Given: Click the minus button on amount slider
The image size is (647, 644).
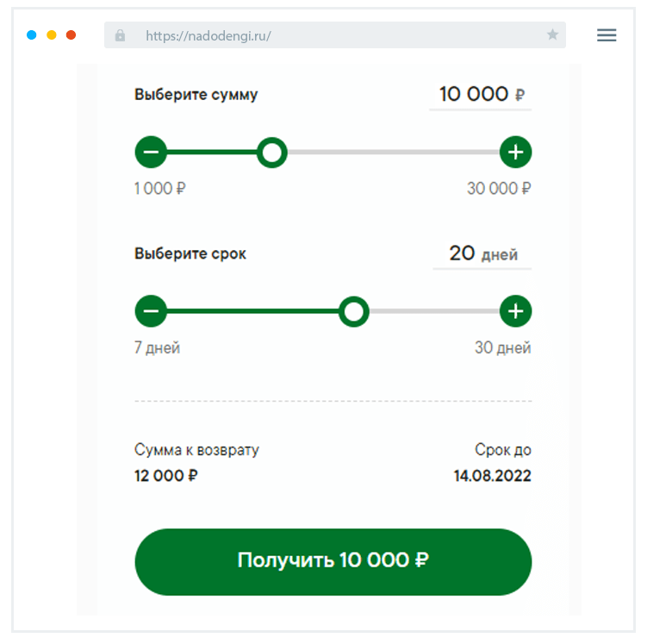Looking at the screenshot, I should [x=151, y=153].
